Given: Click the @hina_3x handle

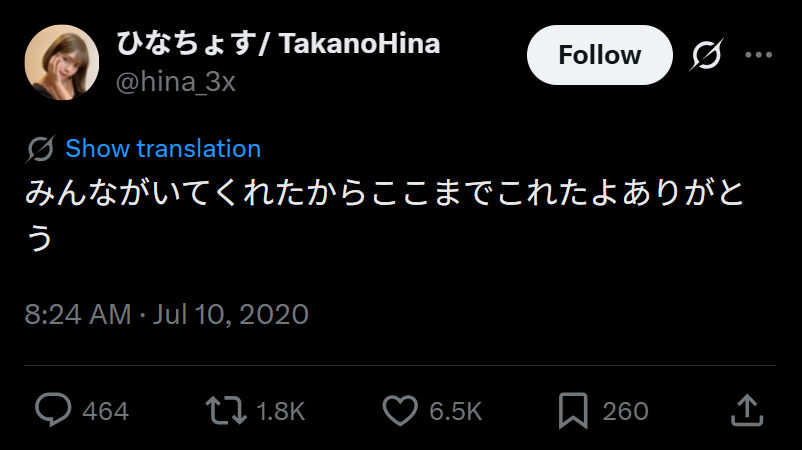Looking at the screenshot, I should pos(176,82).
